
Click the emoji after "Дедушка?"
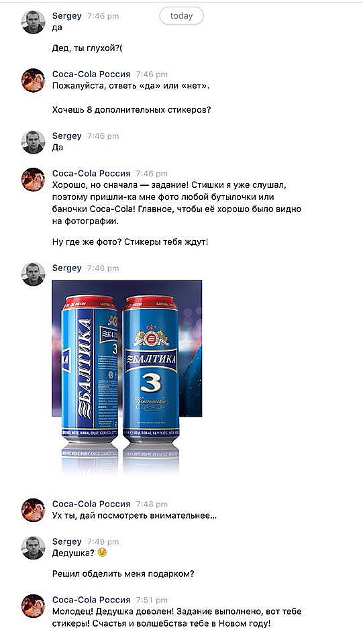102,553
